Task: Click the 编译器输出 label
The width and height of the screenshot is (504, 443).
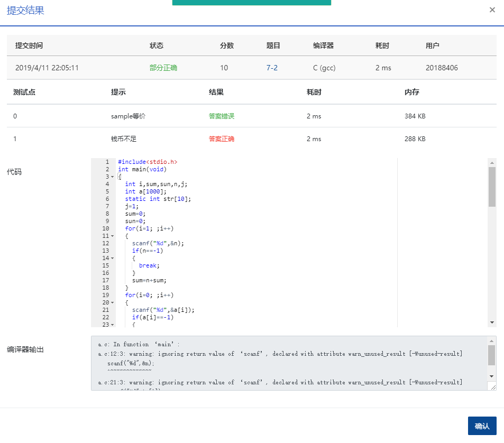Action: (25, 349)
